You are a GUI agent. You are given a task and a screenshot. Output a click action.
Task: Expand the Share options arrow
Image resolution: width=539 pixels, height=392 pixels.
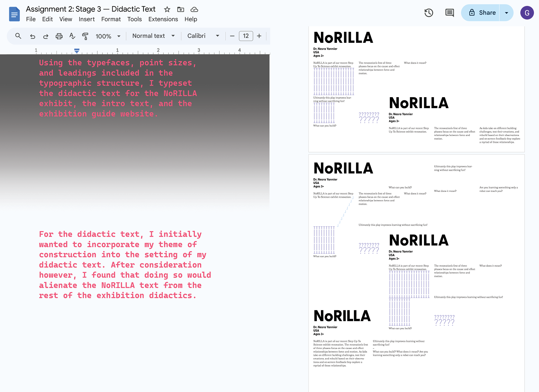(506, 13)
